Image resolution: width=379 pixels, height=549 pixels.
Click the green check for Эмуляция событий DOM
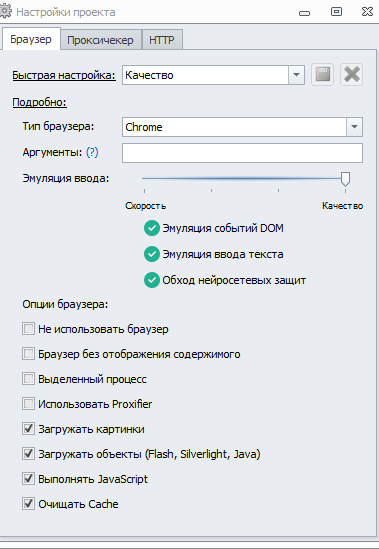click(152, 228)
